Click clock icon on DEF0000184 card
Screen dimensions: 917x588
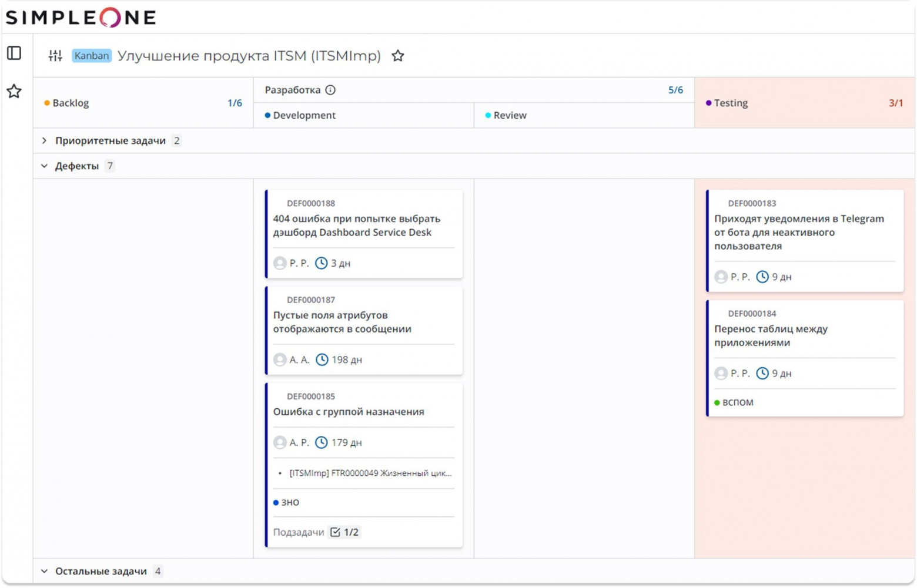pos(762,373)
